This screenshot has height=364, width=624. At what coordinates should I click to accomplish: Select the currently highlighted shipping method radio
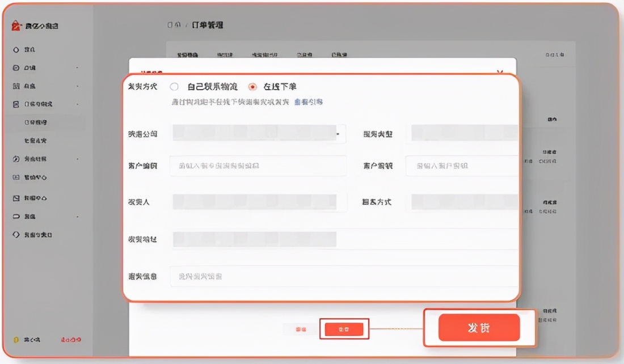(252, 87)
